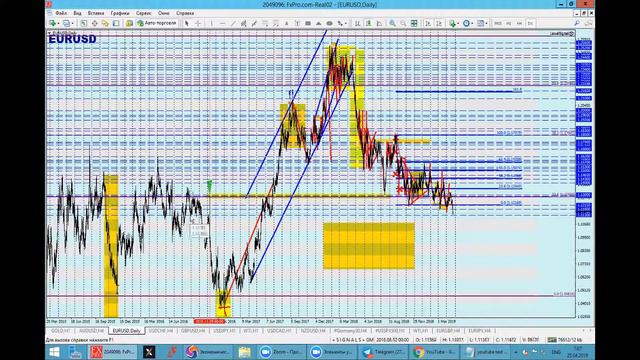640x360 pixels.
Task: Toggle the Авто-торговля button
Action: pyautogui.click(x=157, y=23)
